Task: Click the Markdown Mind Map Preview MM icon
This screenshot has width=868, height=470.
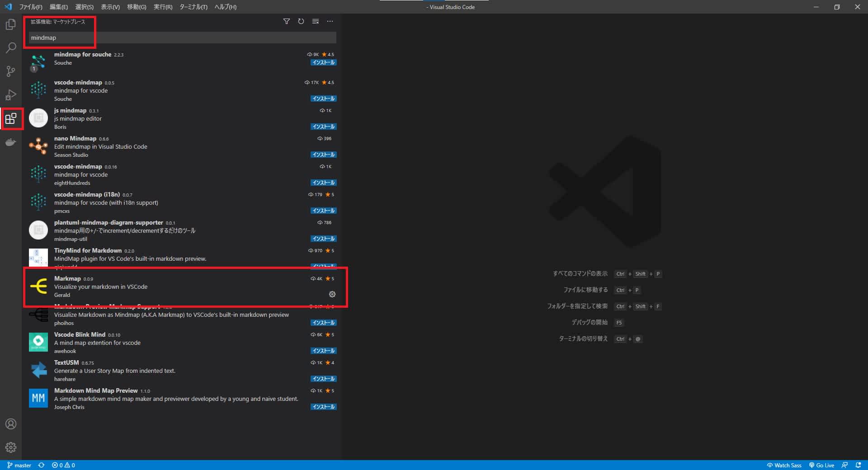Action: 38,398
